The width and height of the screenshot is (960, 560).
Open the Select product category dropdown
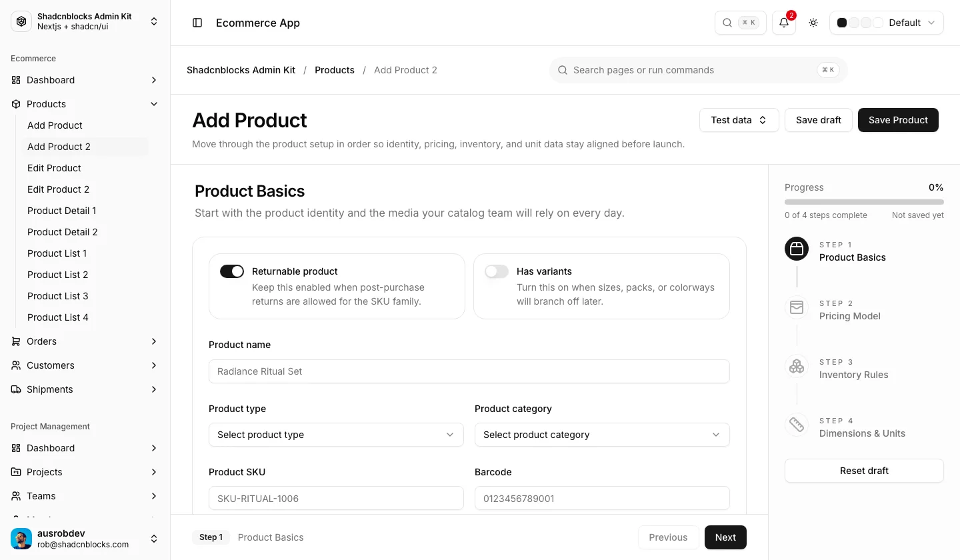(602, 435)
